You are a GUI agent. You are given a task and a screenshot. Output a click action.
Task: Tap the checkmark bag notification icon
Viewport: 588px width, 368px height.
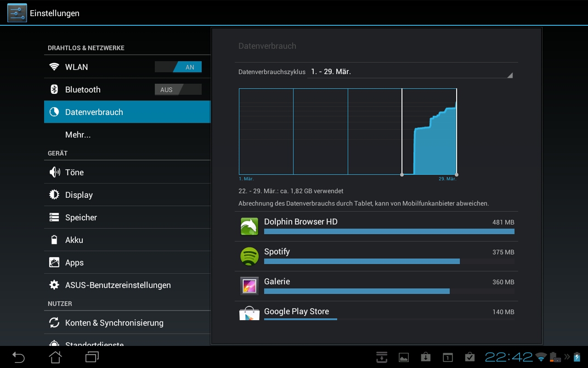click(x=469, y=357)
